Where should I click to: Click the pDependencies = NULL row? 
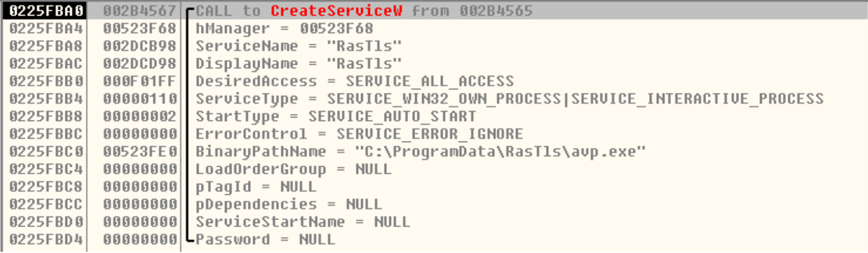tap(289, 204)
